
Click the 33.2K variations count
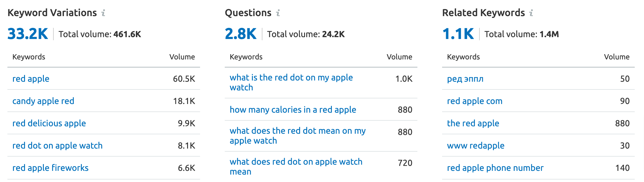click(x=28, y=34)
